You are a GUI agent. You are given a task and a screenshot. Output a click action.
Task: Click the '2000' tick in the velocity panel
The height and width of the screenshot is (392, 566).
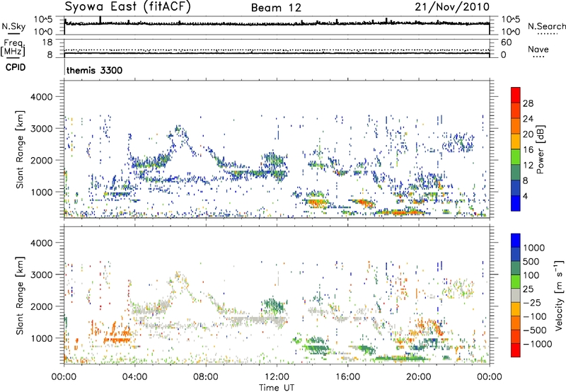(41, 306)
